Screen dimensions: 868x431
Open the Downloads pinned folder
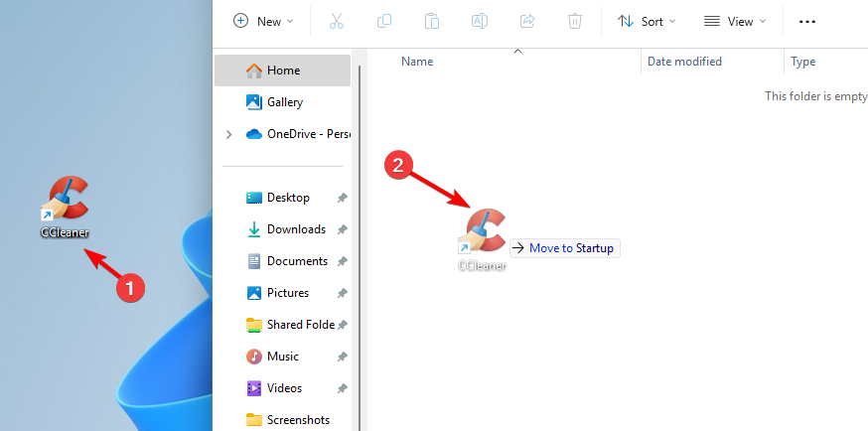coord(285,229)
